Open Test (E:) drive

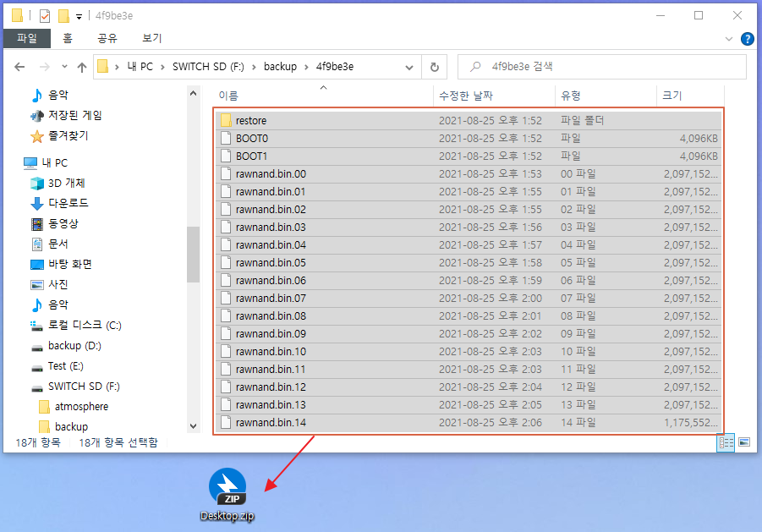pos(57,366)
